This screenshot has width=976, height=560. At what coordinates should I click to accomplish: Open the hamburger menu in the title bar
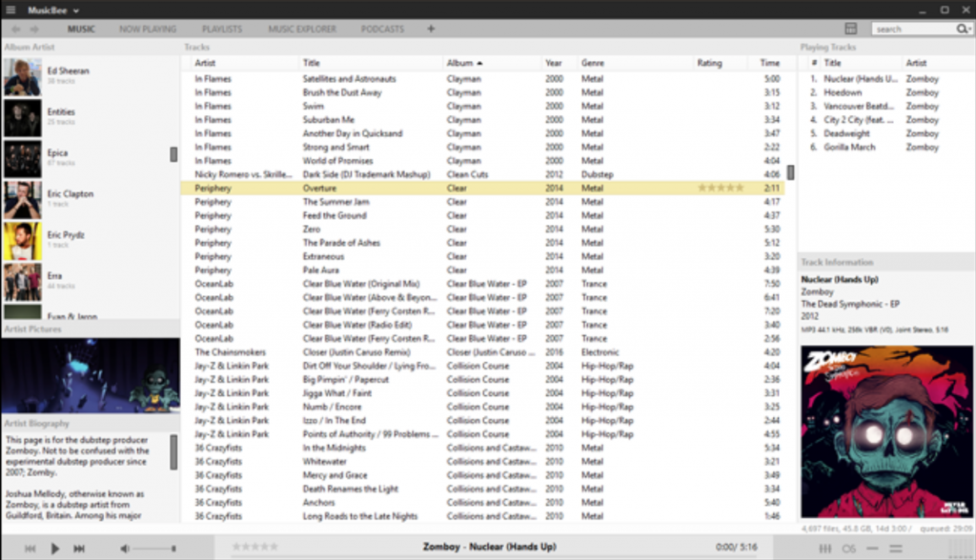[x=10, y=10]
